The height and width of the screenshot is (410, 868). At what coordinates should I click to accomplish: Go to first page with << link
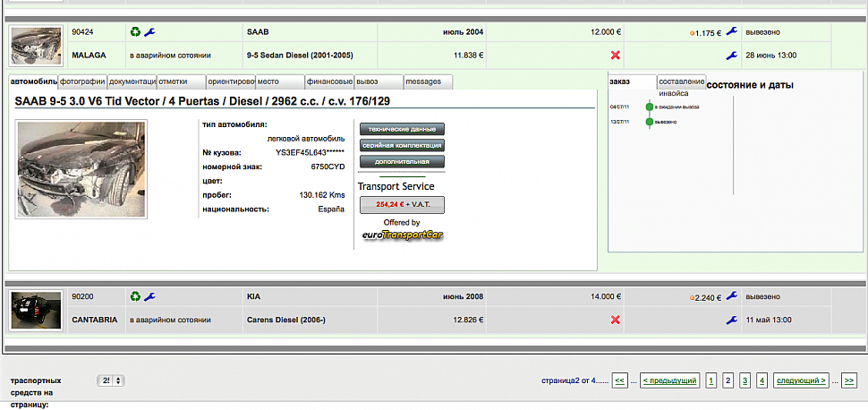[619, 380]
